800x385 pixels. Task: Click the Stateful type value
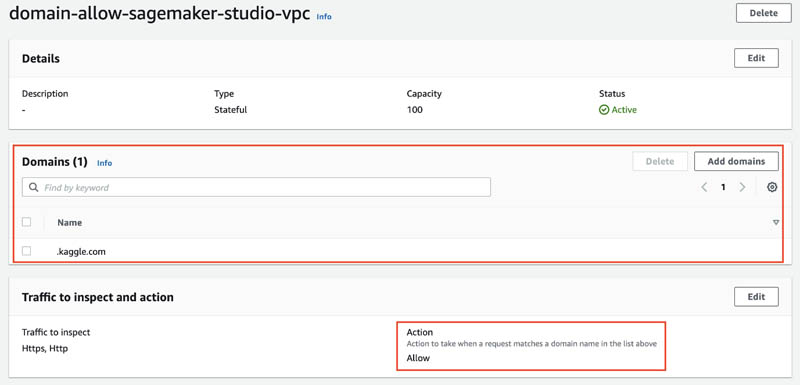point(231,110)
